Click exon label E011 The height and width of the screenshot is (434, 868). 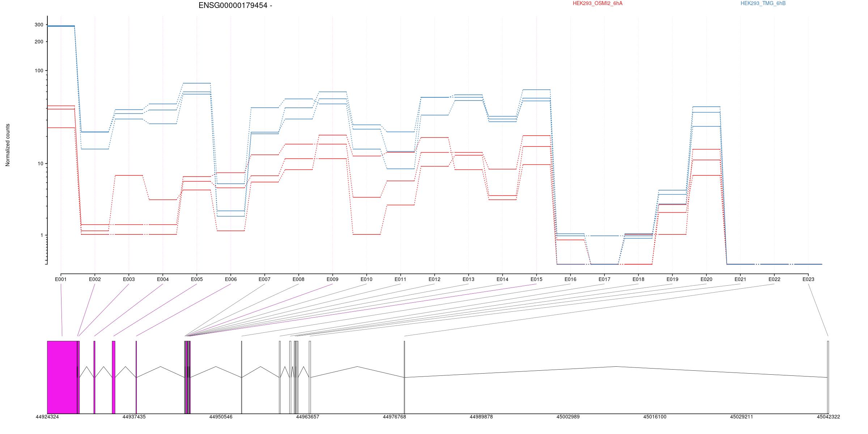coord(400,279)
